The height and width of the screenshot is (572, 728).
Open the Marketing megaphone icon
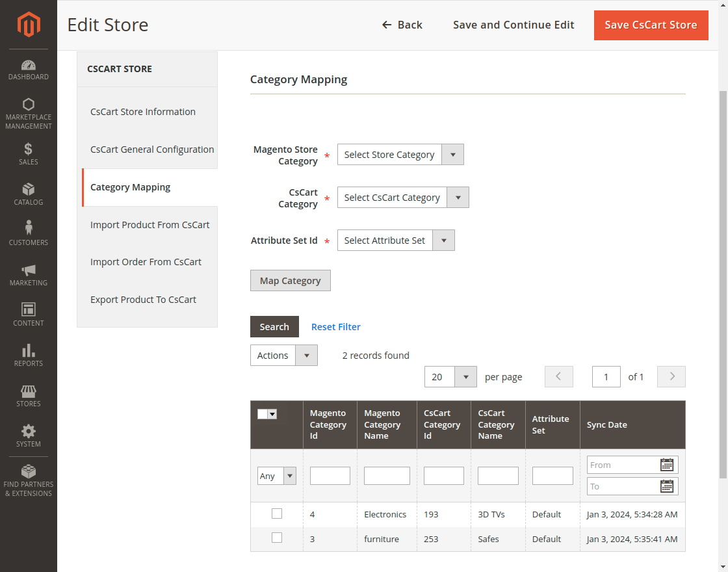(x=29, y=270)
